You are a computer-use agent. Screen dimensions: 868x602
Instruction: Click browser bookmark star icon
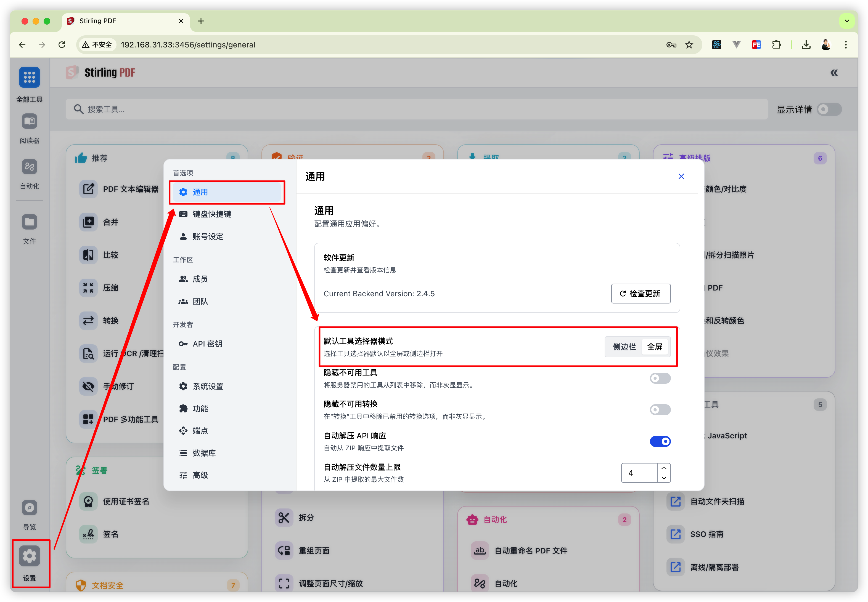point(689,45)
